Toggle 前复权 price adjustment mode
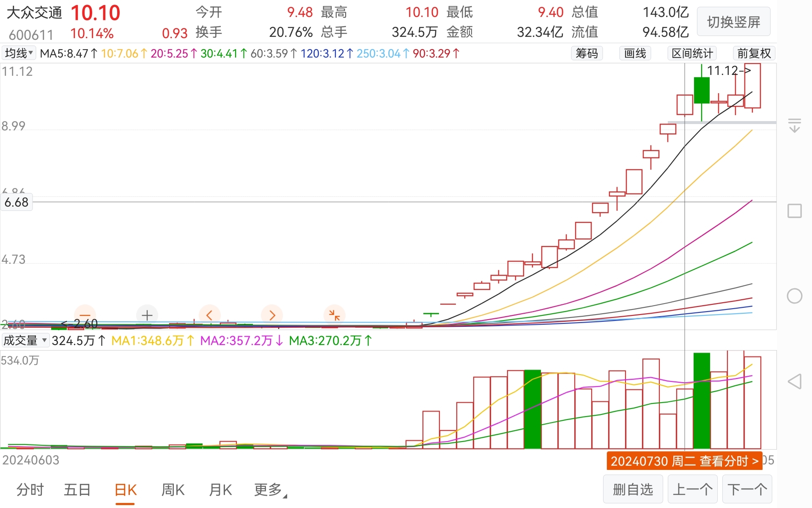The image size is (812, 508). tap(754, 53)
